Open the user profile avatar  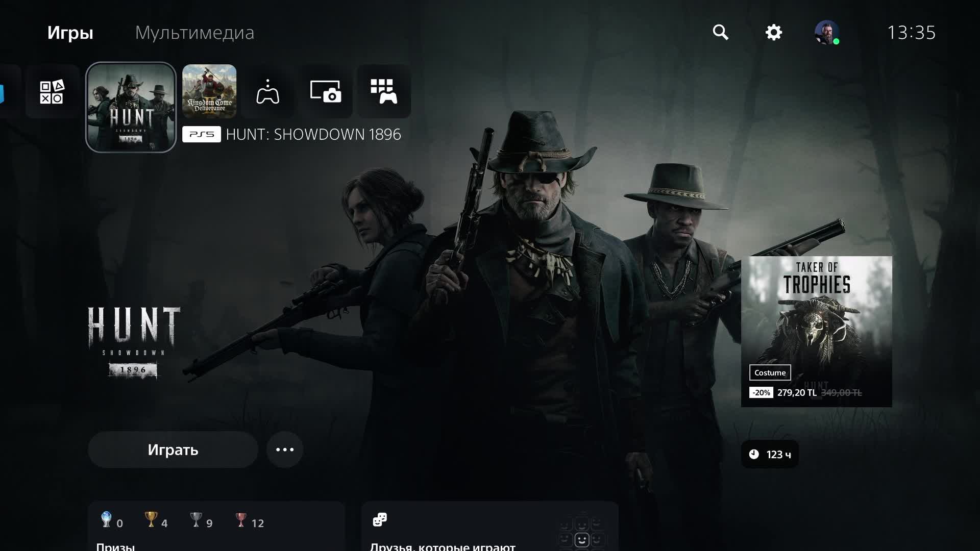pos(826,32)
